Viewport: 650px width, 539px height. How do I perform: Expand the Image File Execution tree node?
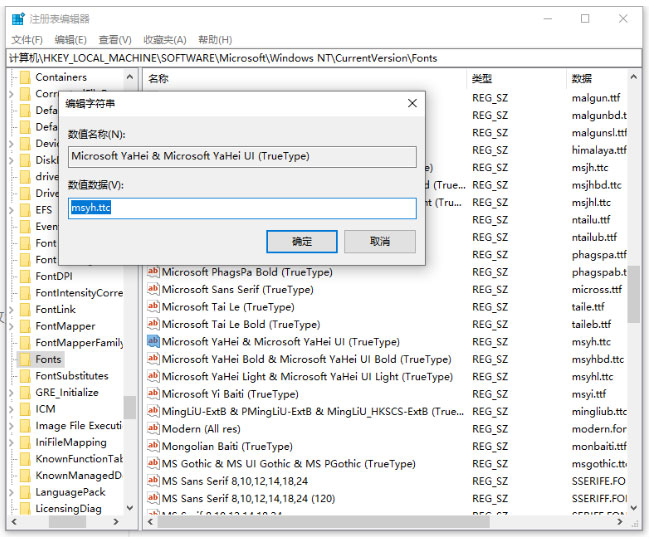12,426
